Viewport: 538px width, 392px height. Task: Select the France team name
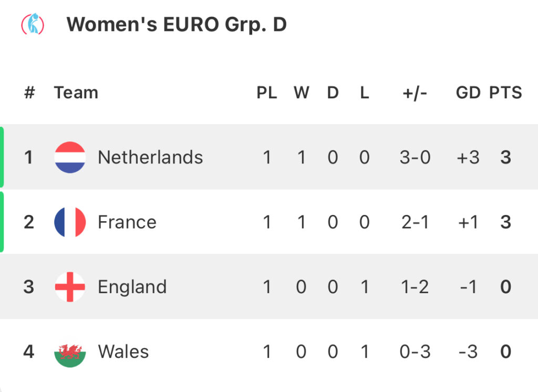tap(127, 222)
